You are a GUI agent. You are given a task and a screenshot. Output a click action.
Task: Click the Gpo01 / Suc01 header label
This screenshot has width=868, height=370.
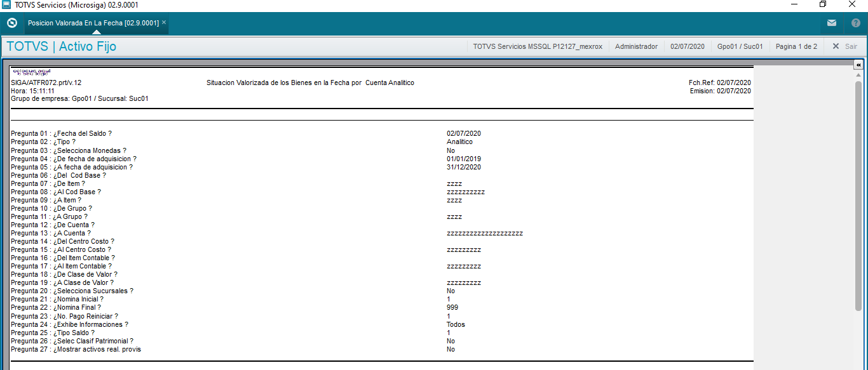click(740, 46)
